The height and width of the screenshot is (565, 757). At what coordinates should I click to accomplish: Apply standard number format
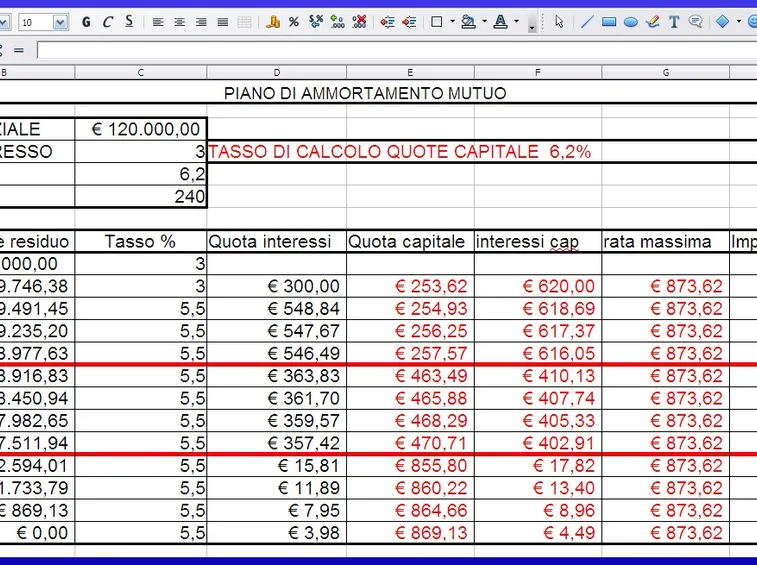click(316, 22)
